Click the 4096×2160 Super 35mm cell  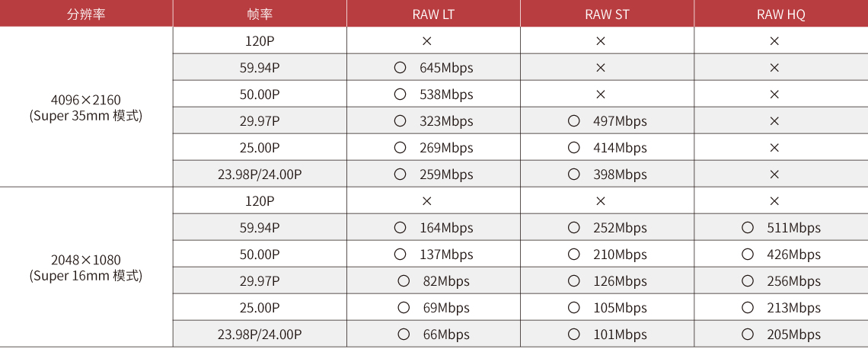pyautogui.click(x=86, y=107)
